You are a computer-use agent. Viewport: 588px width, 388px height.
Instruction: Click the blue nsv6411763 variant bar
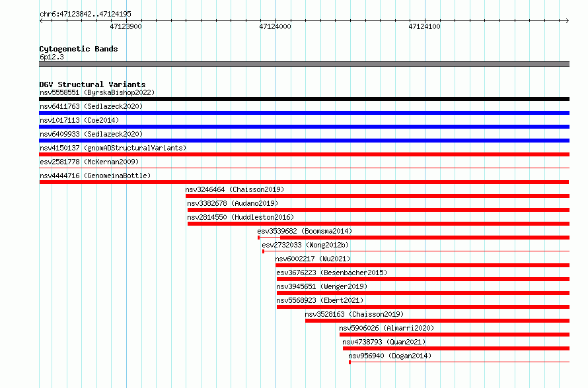tap(304, 113)
